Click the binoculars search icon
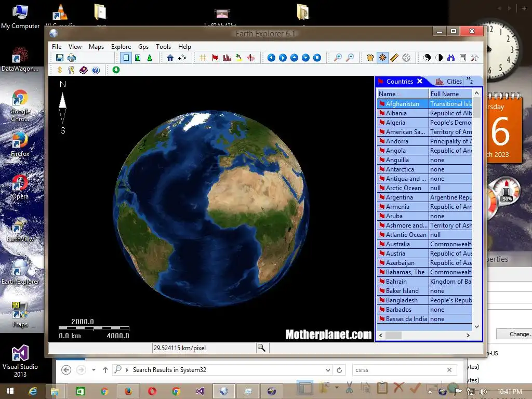The height and width of the screenshot is (399, 532). (x=450, y=58)
